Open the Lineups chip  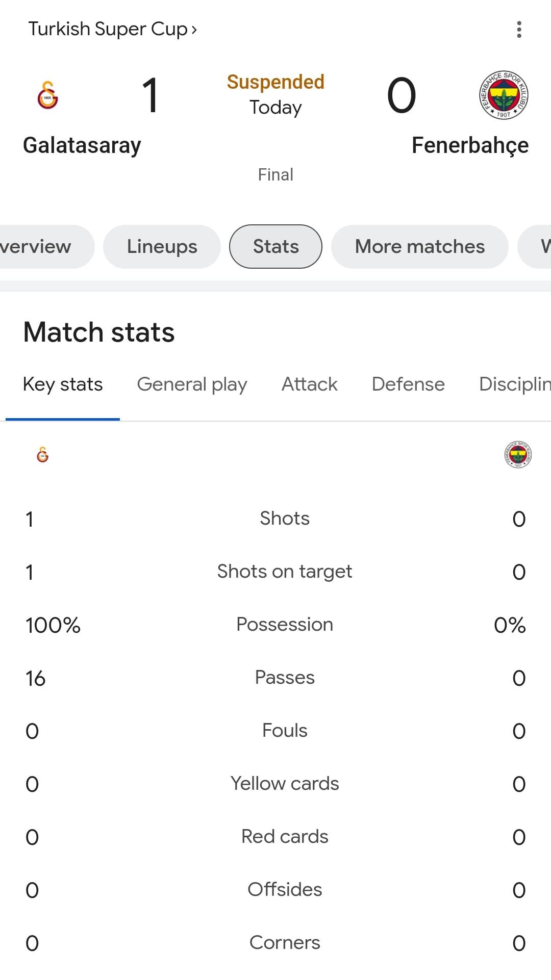162,247
